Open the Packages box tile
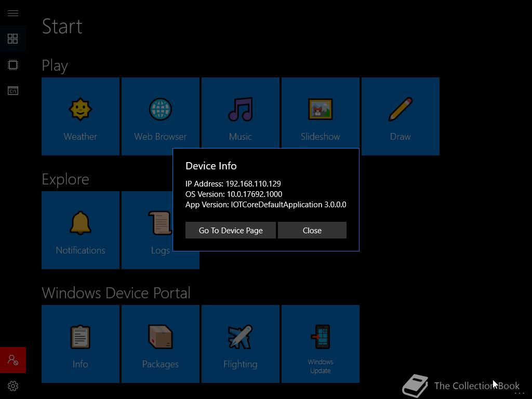This screenshot has width=532, height=399. 161,344
